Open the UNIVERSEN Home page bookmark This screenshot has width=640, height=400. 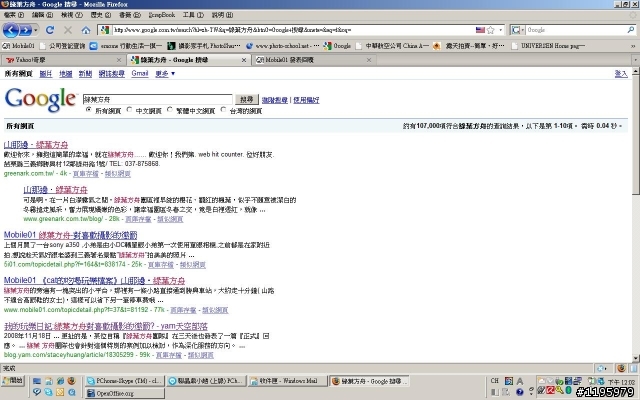(x=548, y=46)
